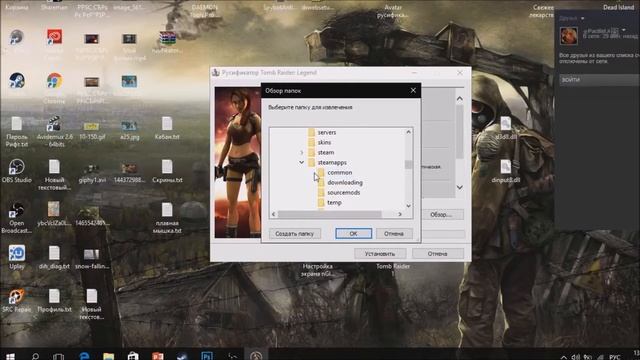Launch the OBS Studio desktop shortcut
Viewport: 640px width, 360px height.
(17, 167)
